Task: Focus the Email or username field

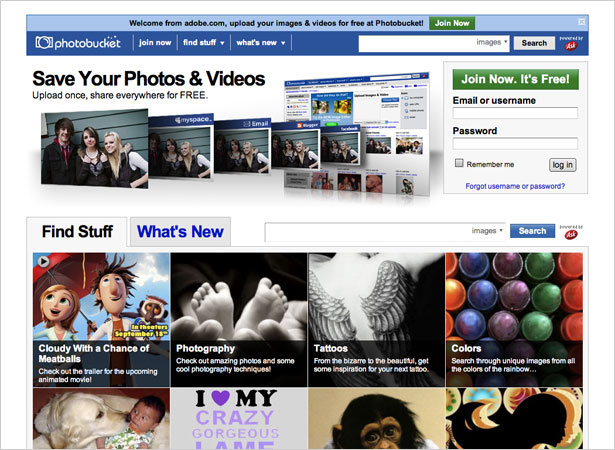Action: [x=515, y=113]
